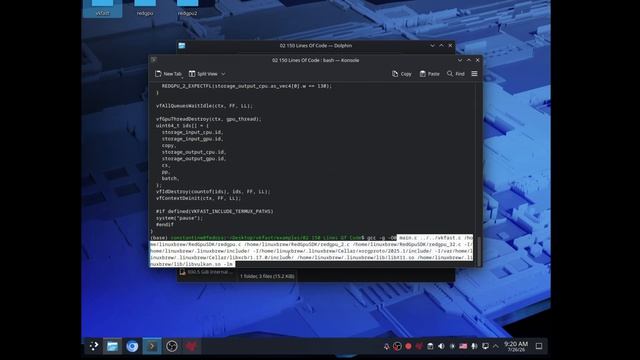Click the '02 150 Lines Of Code — Dolphin' title

coord(316,46)
